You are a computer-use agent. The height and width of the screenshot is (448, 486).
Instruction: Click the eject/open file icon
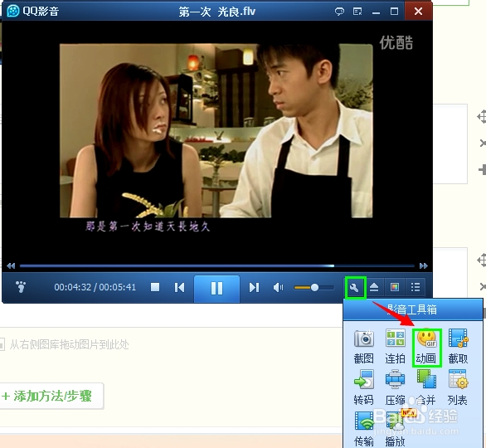tap(374, 287)
